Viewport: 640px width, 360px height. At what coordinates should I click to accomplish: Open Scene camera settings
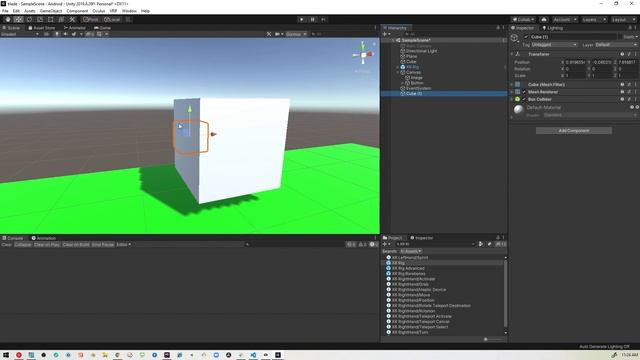[279, 34]
